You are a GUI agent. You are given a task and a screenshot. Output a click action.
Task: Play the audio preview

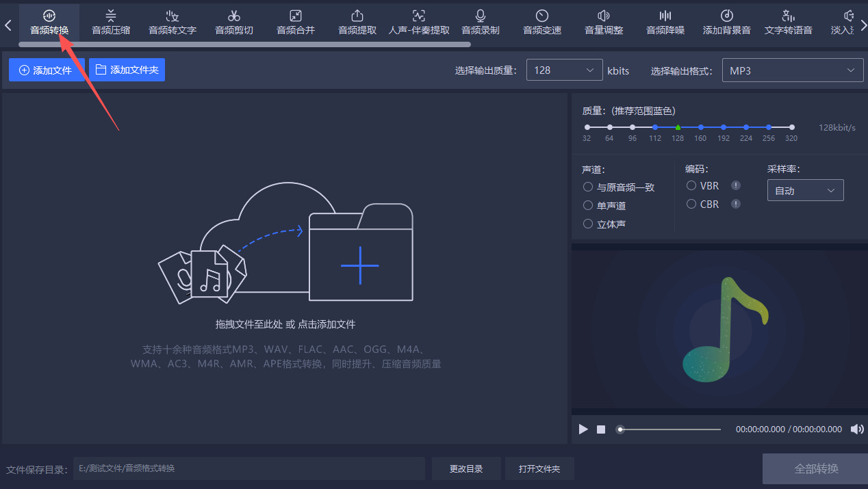click(x=583, y=429)
